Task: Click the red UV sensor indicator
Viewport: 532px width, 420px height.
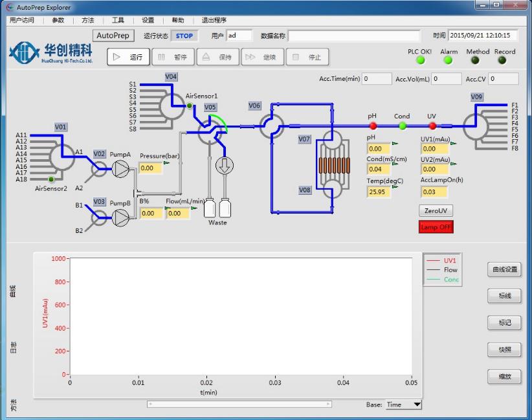Action: pyautogui.click(x=432, y=126)
